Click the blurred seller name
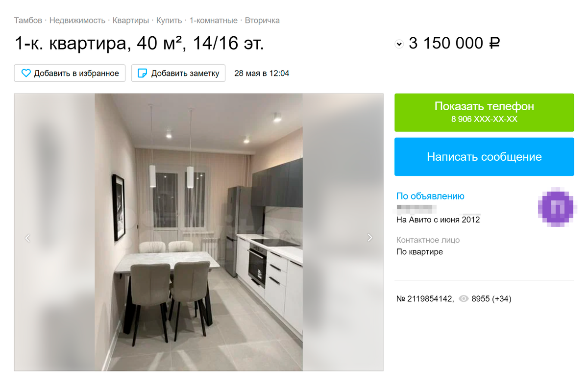This screenshot has height=392, width=588. 416,208
